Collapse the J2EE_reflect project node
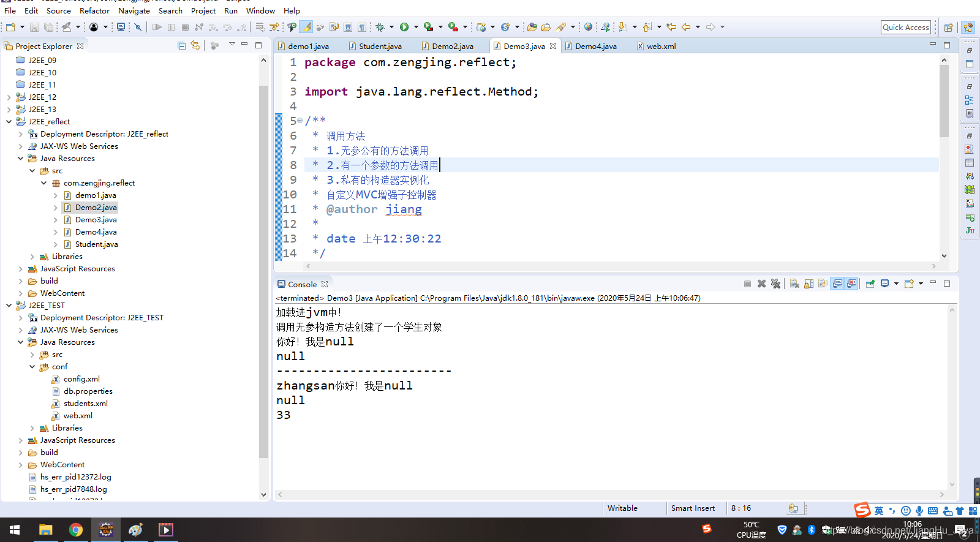 [9, 122]
